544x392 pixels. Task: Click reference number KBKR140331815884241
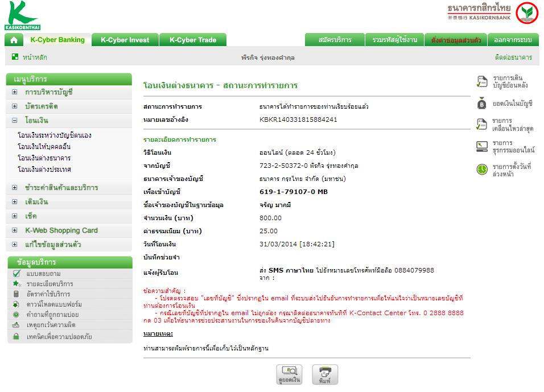click(298, 119)
